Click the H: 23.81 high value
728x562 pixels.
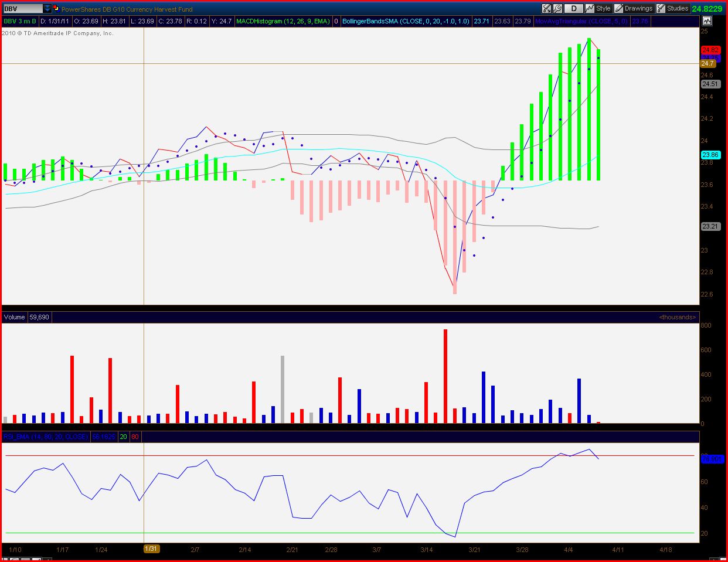114,21
